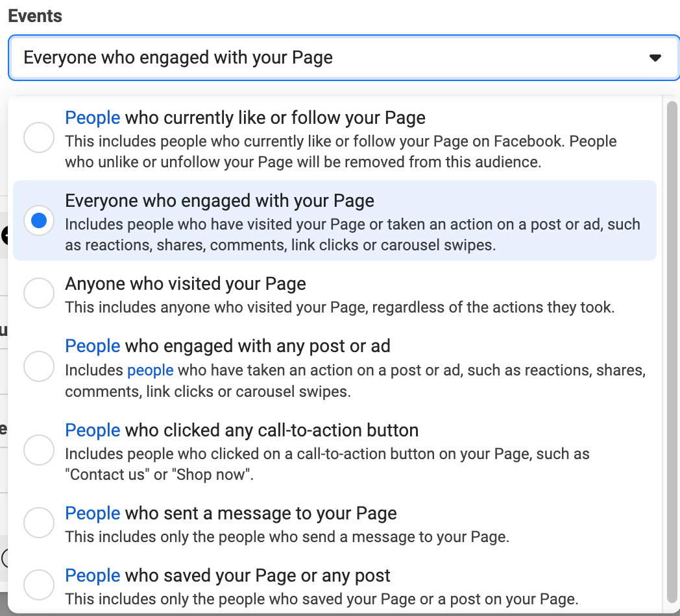
Task: Click the Events section label
Action: pos(34,16)
